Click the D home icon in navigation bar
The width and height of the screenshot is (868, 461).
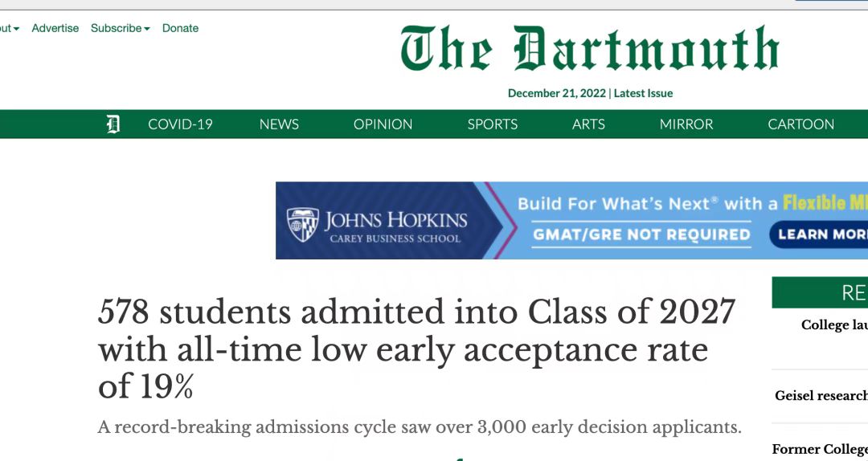coord(113,124)
